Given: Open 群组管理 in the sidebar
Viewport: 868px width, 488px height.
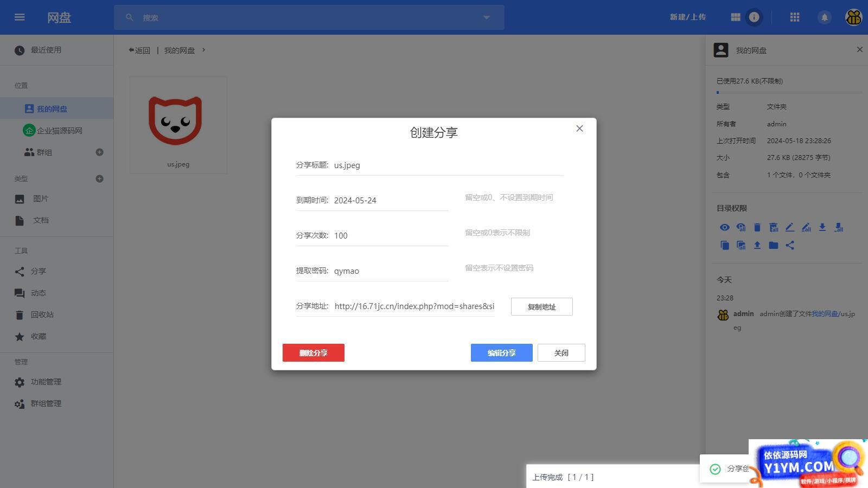Looking at the screenshot, I should [56, 403].
